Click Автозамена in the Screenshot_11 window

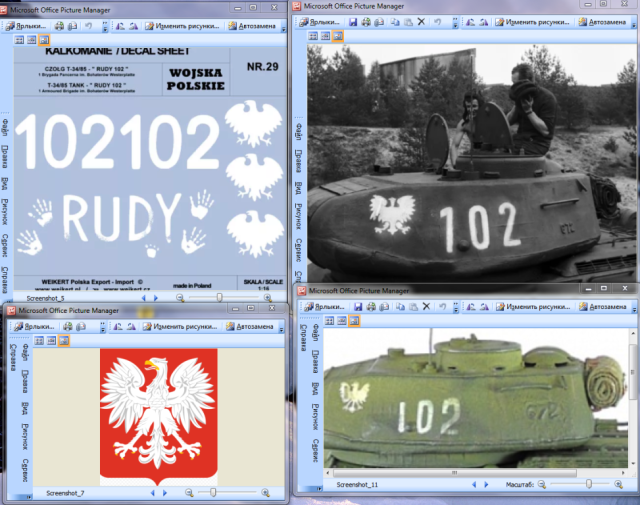(603, 307)
